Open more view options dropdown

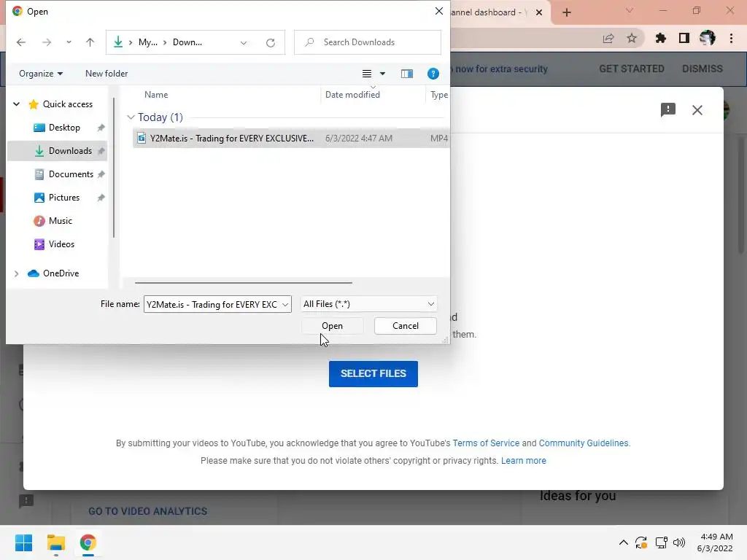point(382,74)
